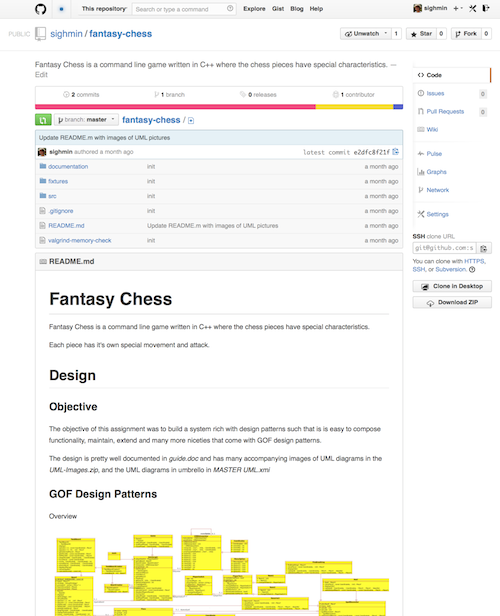Screen dimensions: 500x616
Task: Click the GitHub Octocat logo
Action: 40,9
